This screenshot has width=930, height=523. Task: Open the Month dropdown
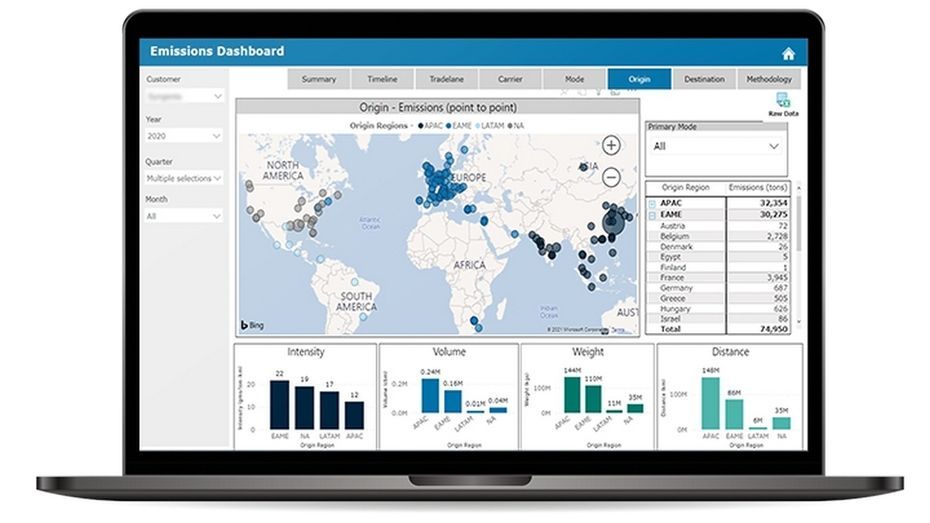coord(184,216)
